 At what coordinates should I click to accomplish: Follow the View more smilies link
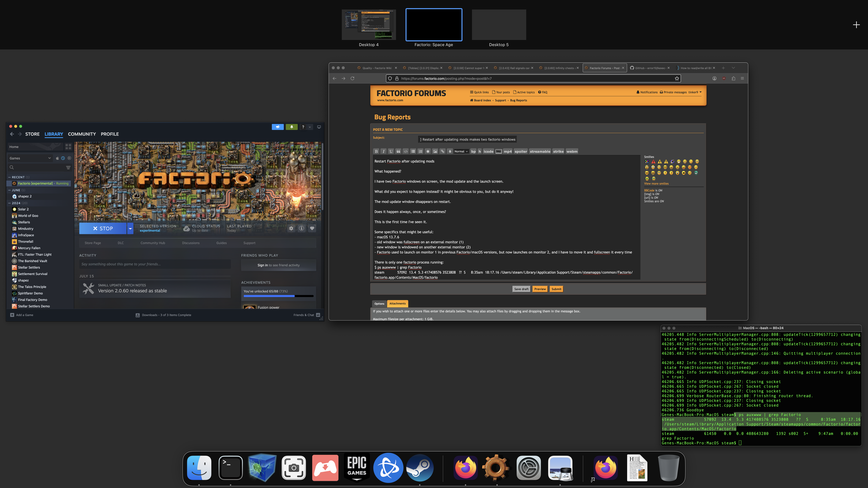[x=656, y=184]
